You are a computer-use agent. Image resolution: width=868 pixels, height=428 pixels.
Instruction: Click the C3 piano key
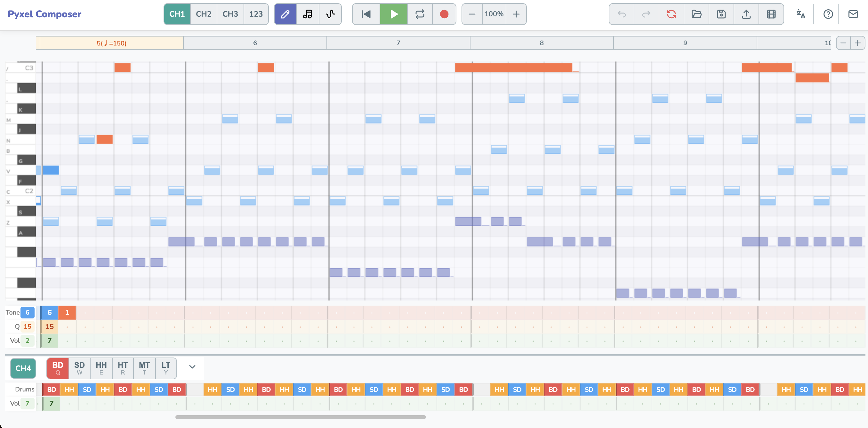(x=20, y=68)
